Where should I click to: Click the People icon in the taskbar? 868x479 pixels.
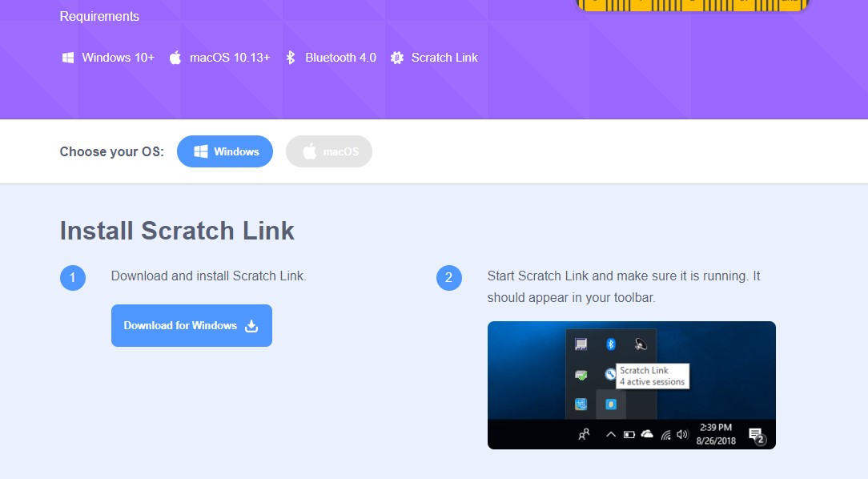[584, 435]
